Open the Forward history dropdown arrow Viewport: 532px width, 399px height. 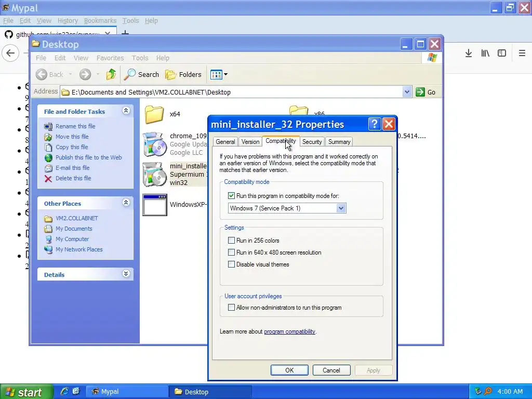[x=98, y=74]
